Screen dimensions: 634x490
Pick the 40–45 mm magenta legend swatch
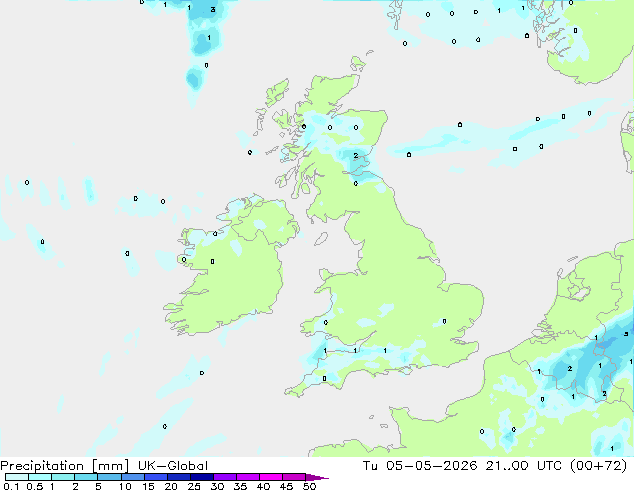point(271,477)
